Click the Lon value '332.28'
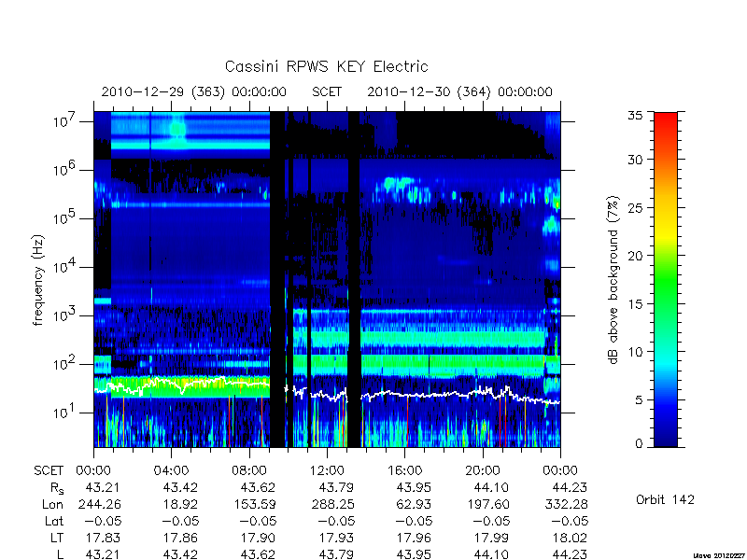This screenshot has height=560, width=747. pyautogui.click(x=567, y=504)
